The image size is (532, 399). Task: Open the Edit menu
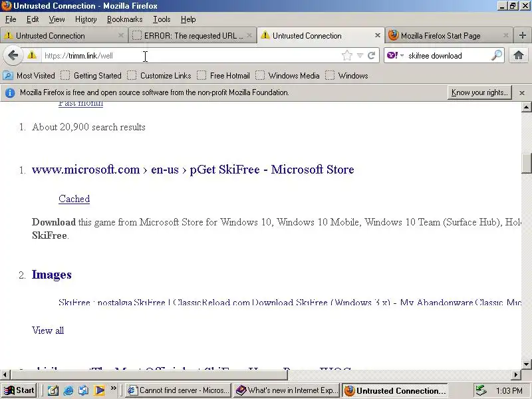[33, 19]
